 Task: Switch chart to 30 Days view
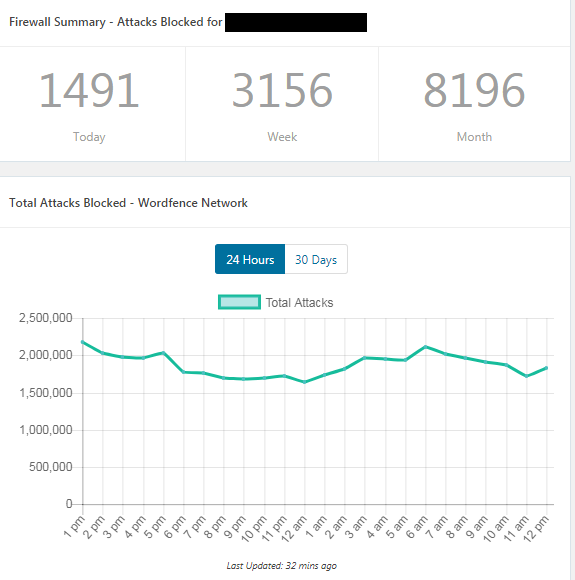pos(316,259)
